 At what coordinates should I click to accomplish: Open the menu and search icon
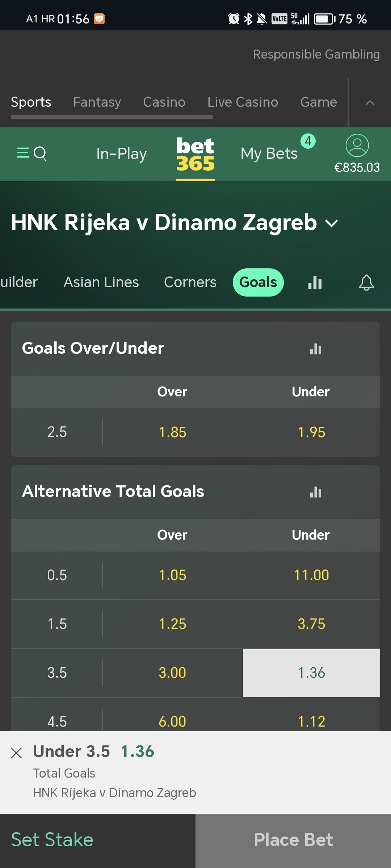click(x=32, y=154)
